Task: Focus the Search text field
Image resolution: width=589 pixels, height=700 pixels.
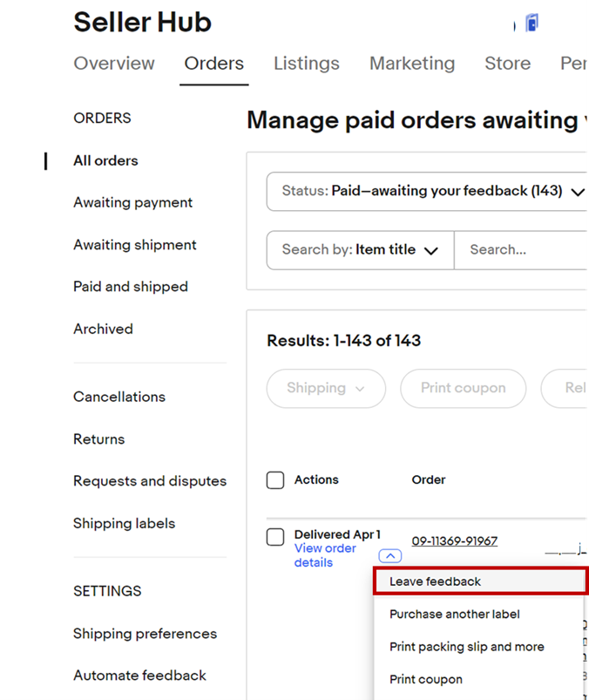Action: [x=521, y=250]
